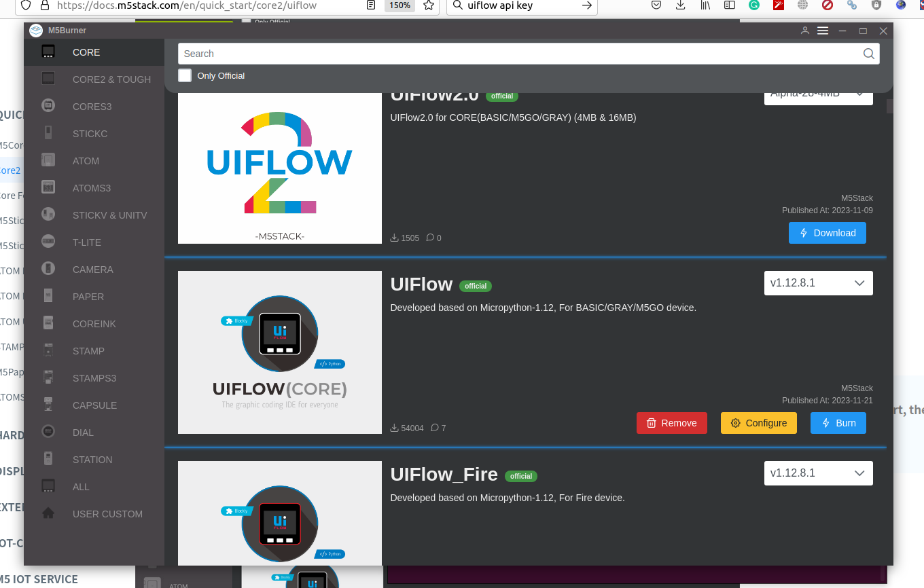Select the T-LITE device icon
This screenshot has height=588, width=924.
(48, 242)
